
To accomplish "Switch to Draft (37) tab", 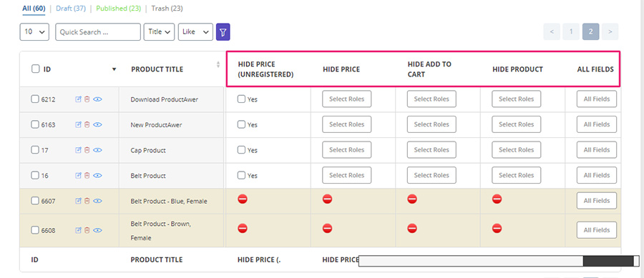I will (71, 8).
